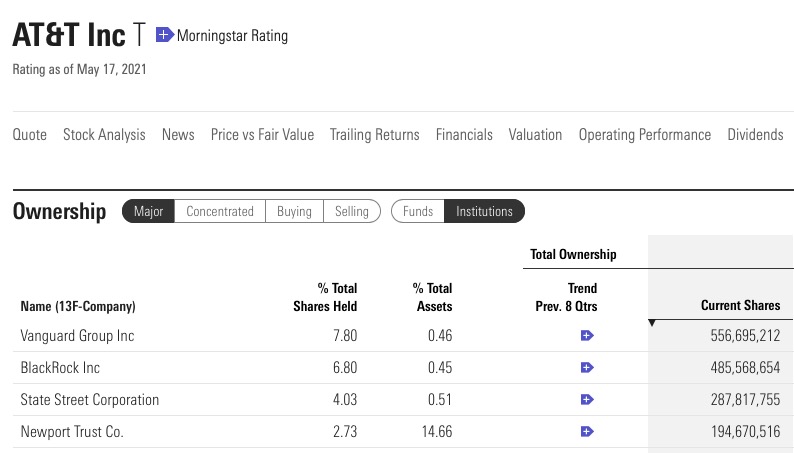Expand trend icon for State Street Corporation
Viewport: 794px width, 453px height.
(x=587, y=400)
